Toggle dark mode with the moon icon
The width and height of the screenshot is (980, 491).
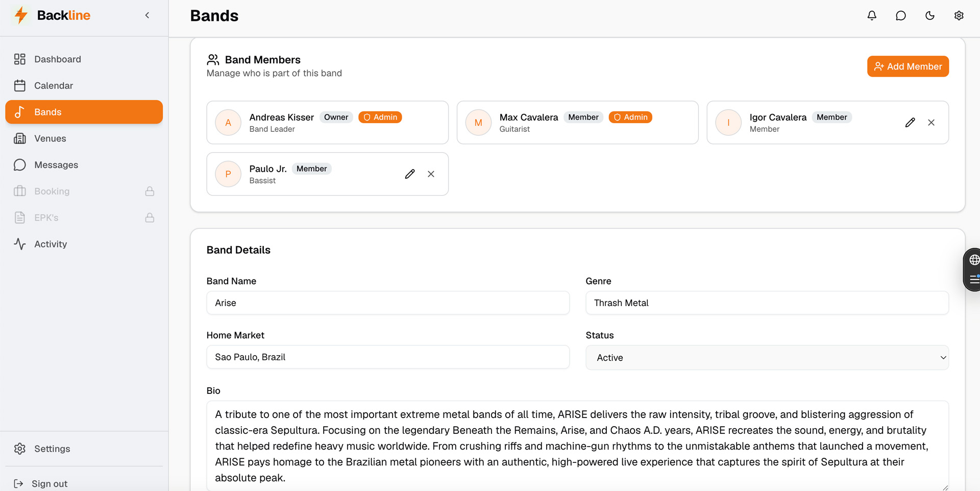[930, 16]
